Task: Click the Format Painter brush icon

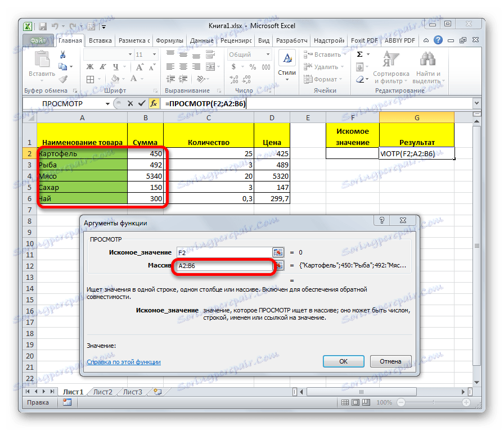Action: pos(63,79)
